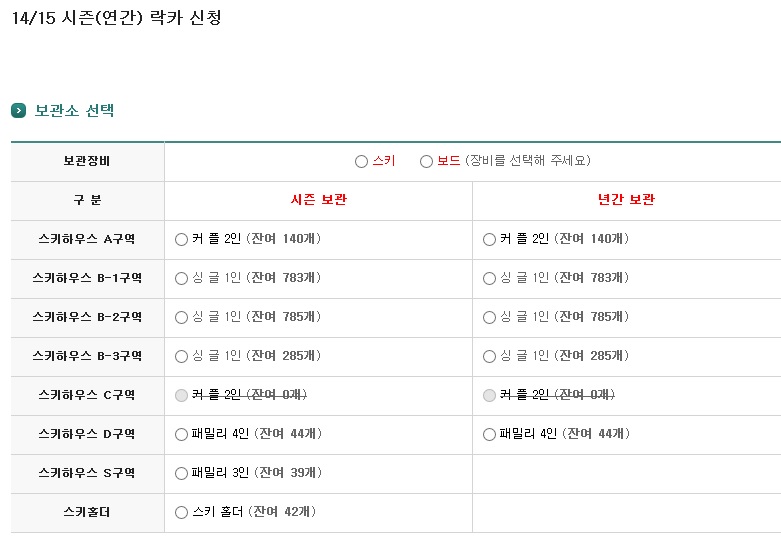Select B-3구역 싱글 1인 시즌 보관 option
The height and width of the screenshot is (560, 781).
point(181,356)
